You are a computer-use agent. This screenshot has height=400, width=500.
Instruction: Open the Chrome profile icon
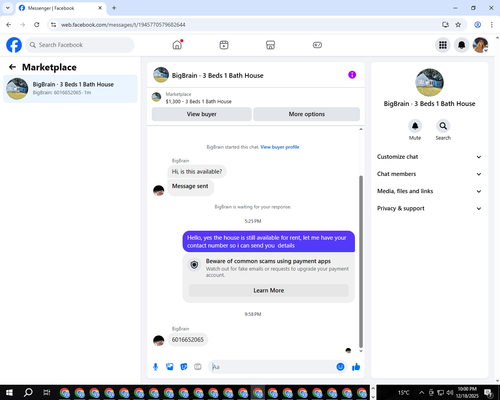(477, 25)
